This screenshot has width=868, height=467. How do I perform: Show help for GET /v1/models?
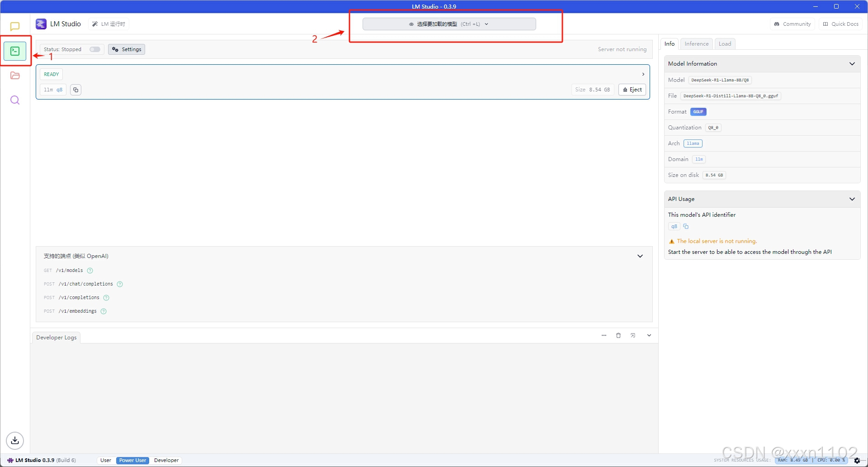coord(90,271)
